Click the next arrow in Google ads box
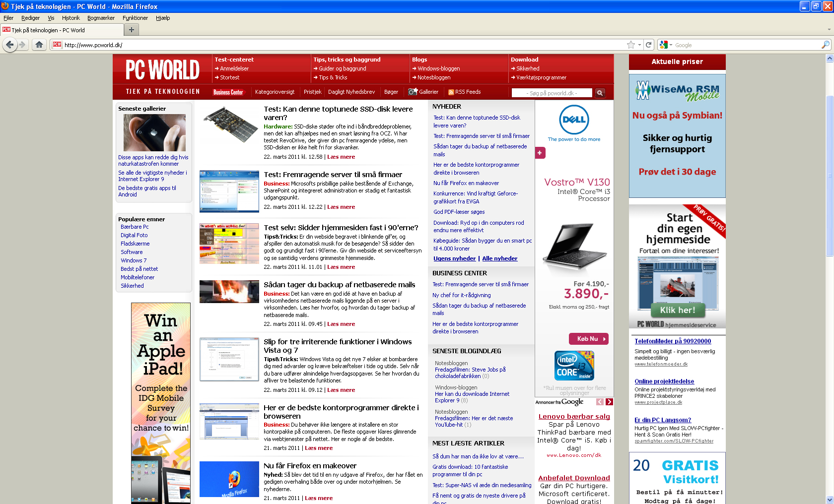Viewport: 834px width, 504px height. [x=609, y=402]
